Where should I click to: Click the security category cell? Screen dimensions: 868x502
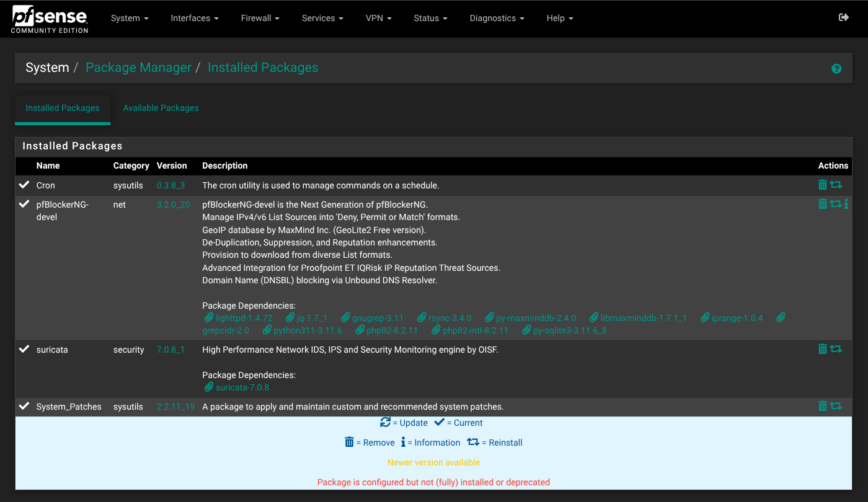pyautogui.click(x=128, y=350)
